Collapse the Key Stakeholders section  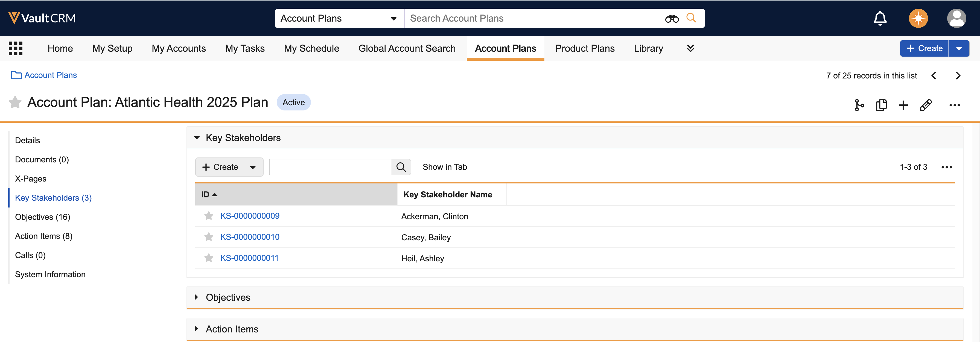197,138
